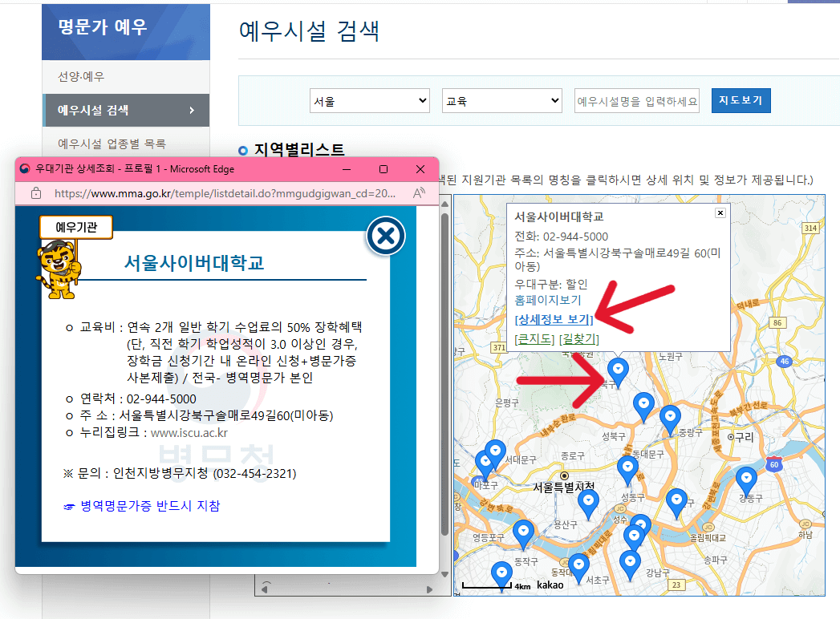Click the kakao logo on the map
The image size is (840, 619).
[x=550, y=585]
